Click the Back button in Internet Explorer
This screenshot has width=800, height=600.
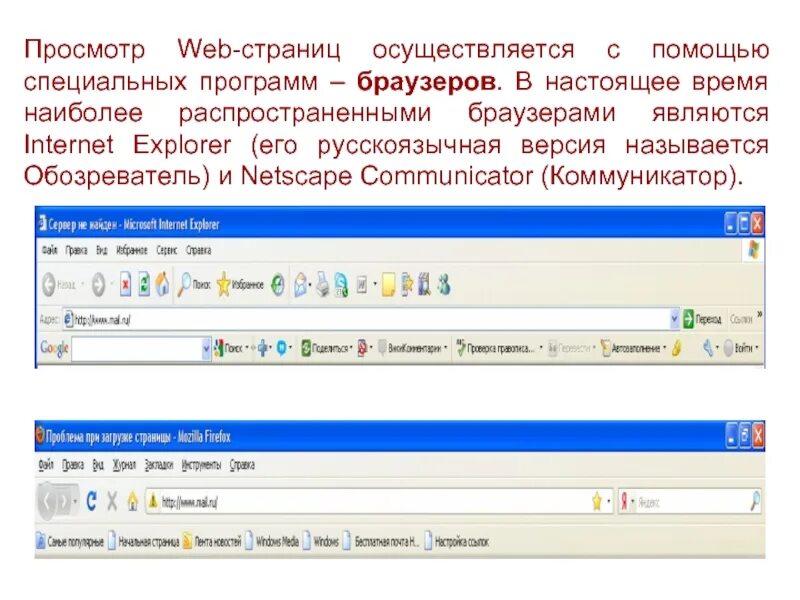tap(58, 285)
